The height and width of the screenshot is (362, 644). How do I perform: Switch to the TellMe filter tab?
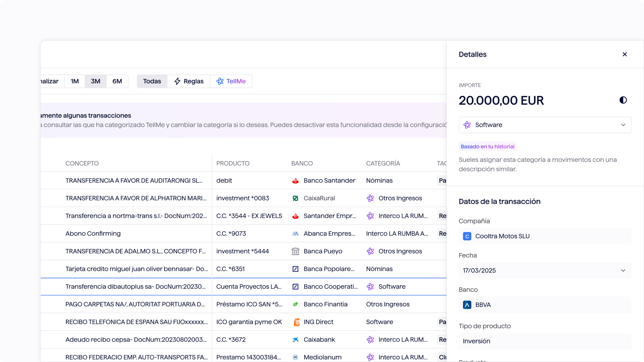tap(231, 81)
